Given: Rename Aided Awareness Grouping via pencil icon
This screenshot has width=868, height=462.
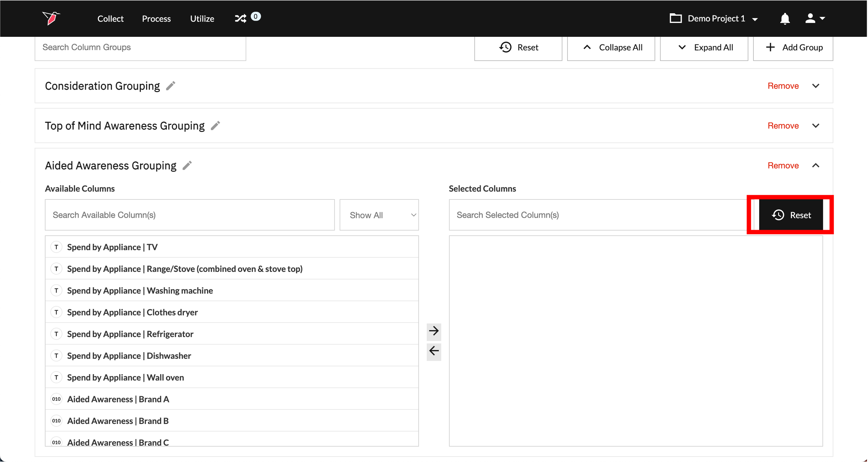Looking at the screenshot, I should (187, 165).
